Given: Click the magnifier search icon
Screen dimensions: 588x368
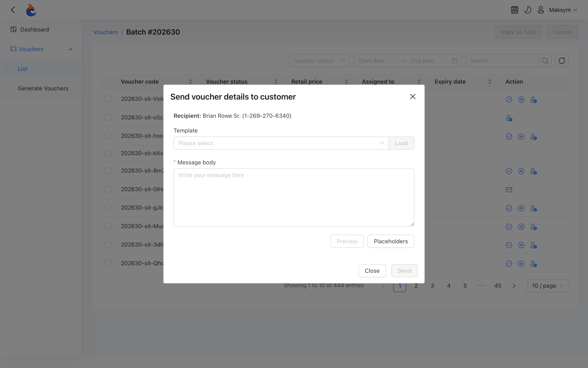Looking at the screenshot, I should [545, 61].
